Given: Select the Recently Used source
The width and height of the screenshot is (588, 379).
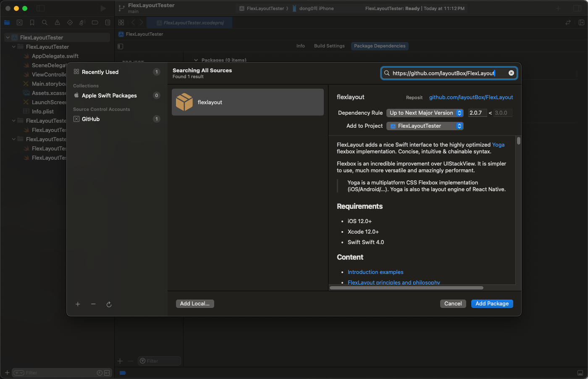Looking at the screenshot, I should click(100, 72).
